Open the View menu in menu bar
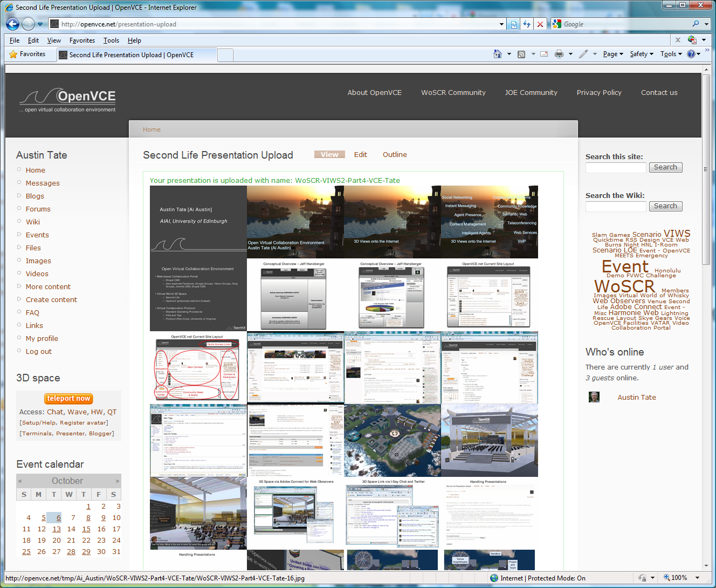This screenshot has width=716, height=588. click(x=54, y=40)
